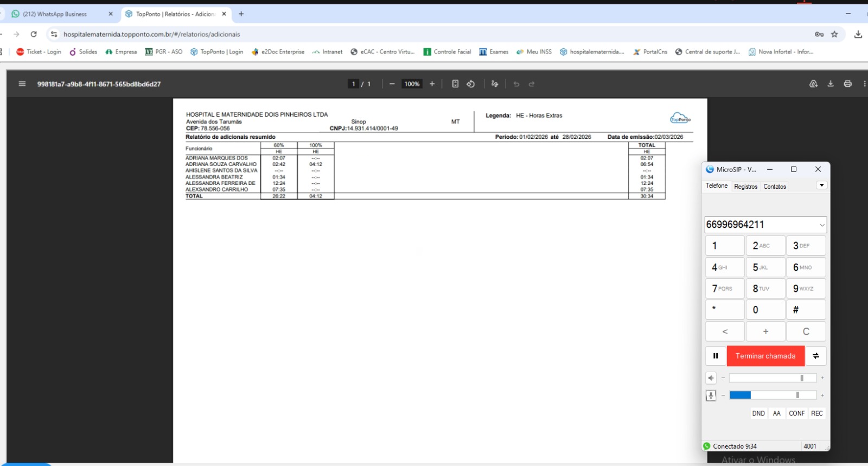868x466 pixels.
Task: Open the Contatos tab
Action: pyautogui.click(x=774, y=187)
